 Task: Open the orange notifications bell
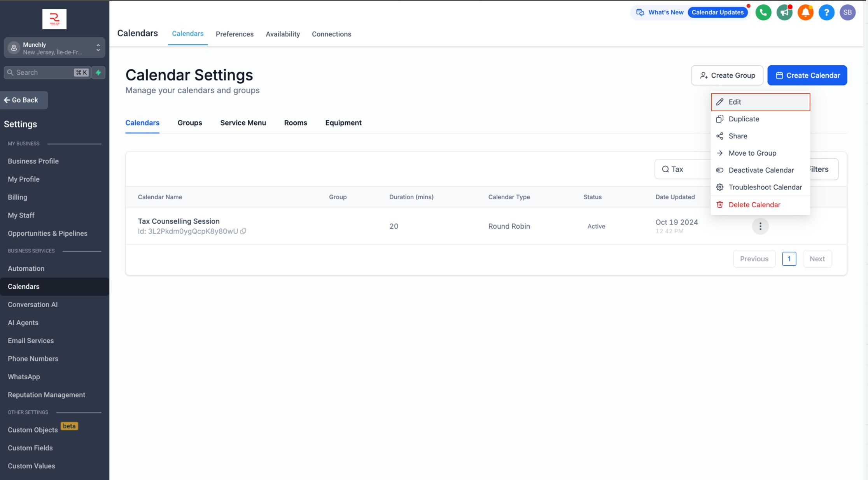pos(805,12)
